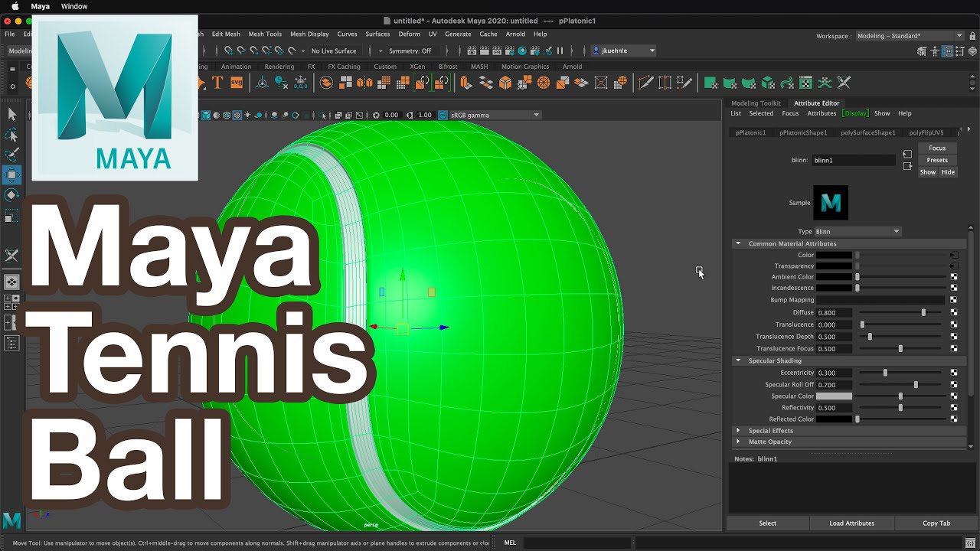
Task: Collapse Common Material Attributes section
Action: click(738, 243)
